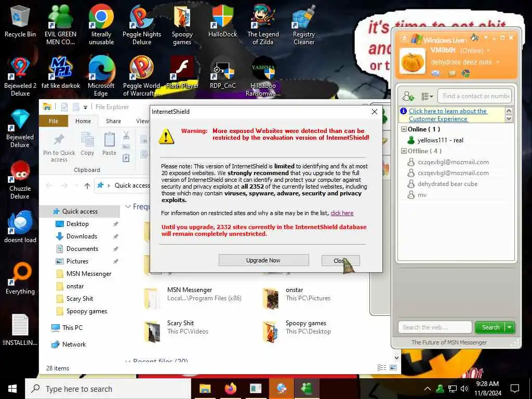Viewport: 532px width, 399px height.
Task: Launch the 'literally unusable' Chrome shortcut
Action: (101, 24)
